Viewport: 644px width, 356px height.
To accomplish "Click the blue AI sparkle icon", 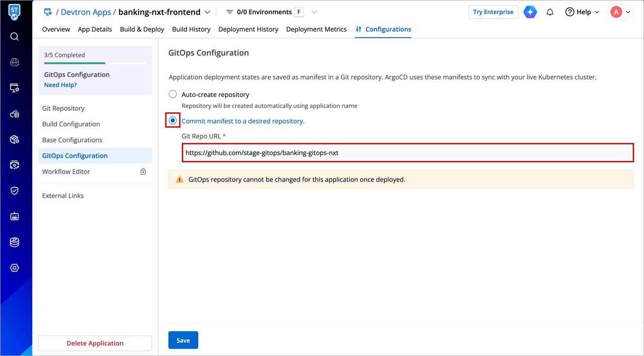I will click(x=530, y=12).
